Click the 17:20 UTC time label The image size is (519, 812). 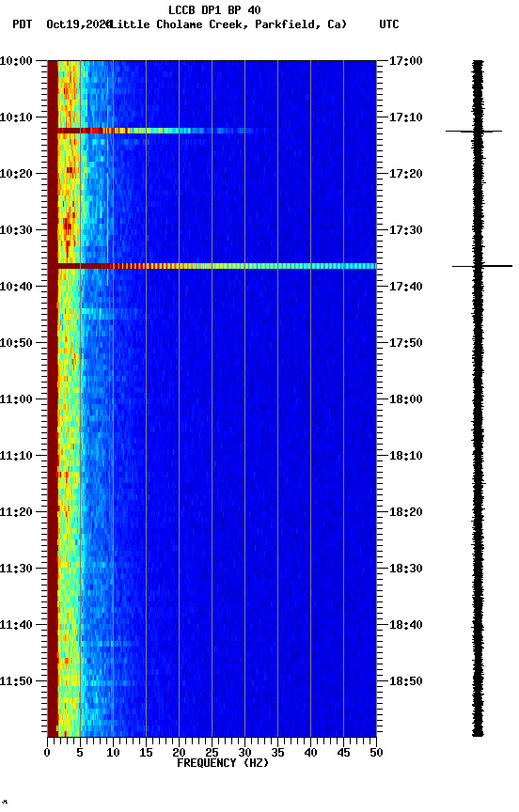click(x=406, y=174)
